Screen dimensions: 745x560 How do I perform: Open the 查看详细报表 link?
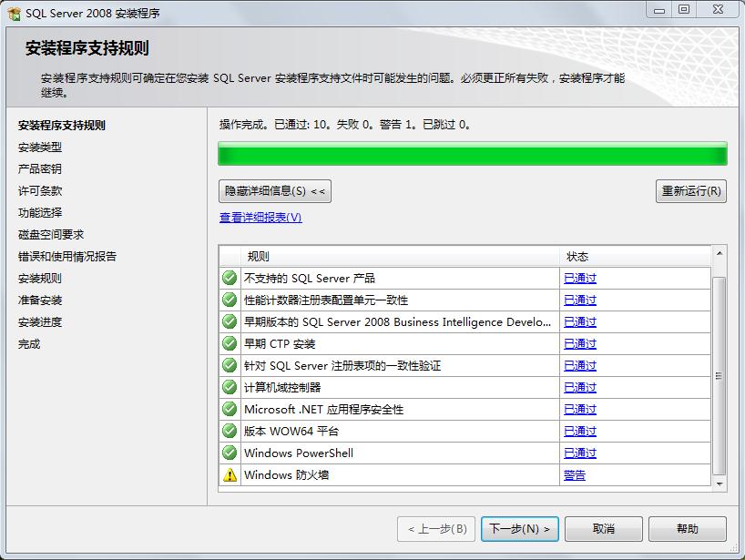[x=260, y=218]
